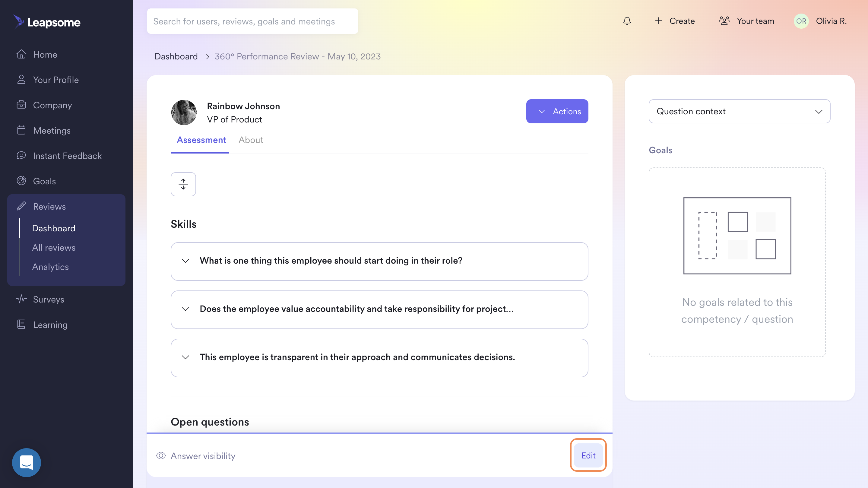868x488 pixels.
Task: Open the Question context dropdown
Action: pos(739,111)
